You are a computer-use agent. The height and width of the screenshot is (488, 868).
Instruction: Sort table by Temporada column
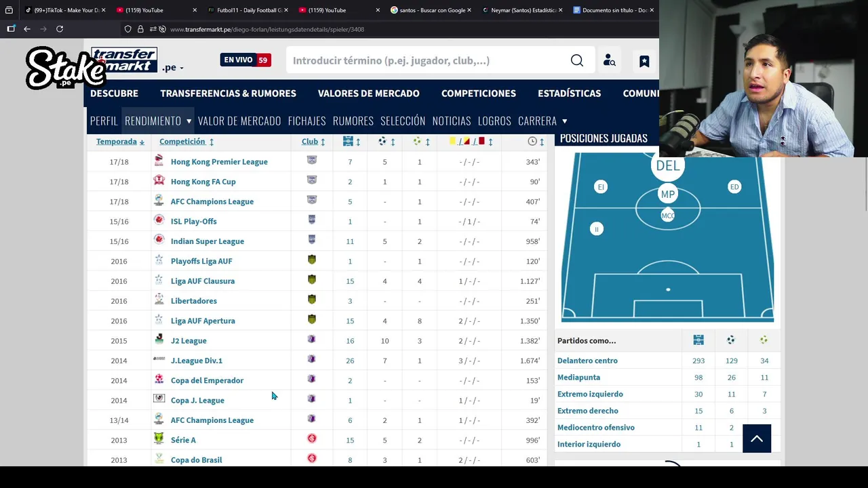pyautogui.click(x=120, y=142)
